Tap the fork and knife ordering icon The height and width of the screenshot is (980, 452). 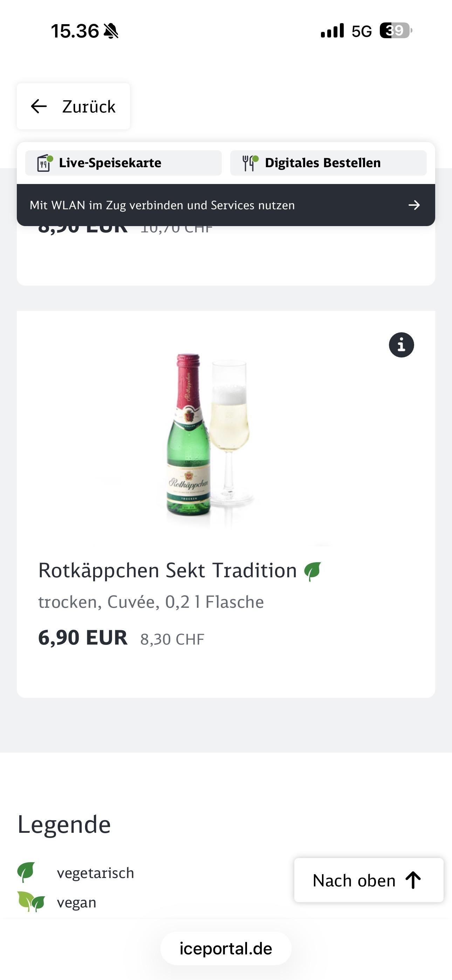pos(250,163)
